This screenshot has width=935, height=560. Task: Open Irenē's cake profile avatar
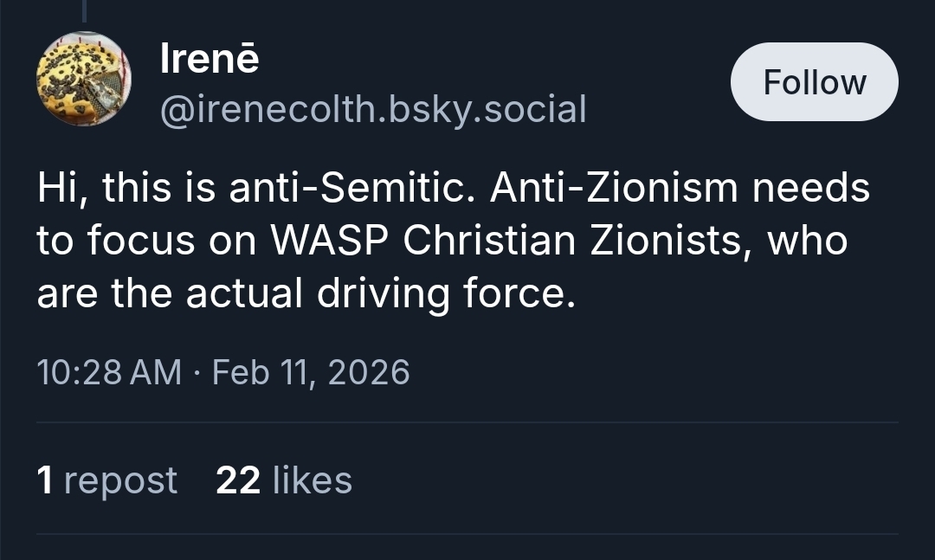pos(84,79)
